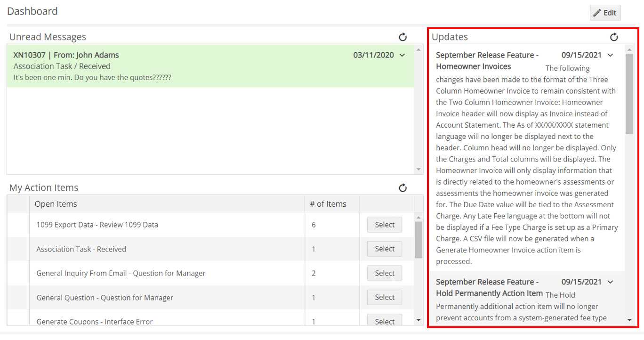Select the Association Task - Received item
This screenshot has width=644, height=340.
click(385, 249)
